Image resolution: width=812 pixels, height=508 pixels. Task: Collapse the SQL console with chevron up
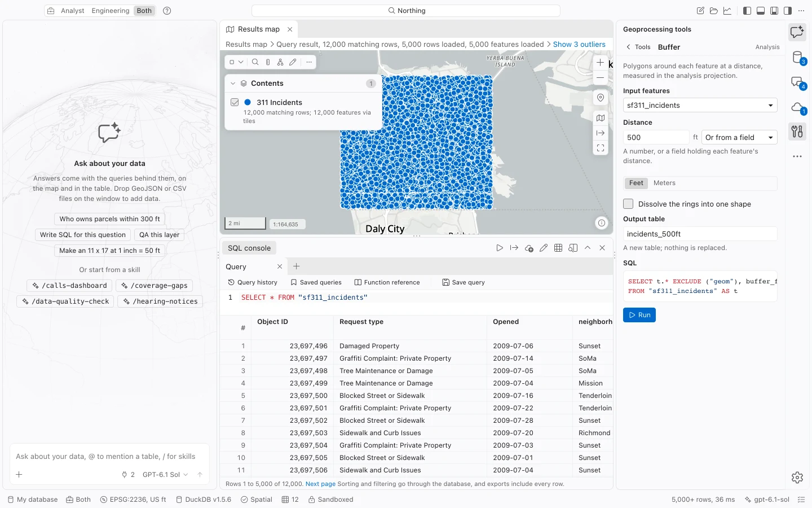coord(588,248)
